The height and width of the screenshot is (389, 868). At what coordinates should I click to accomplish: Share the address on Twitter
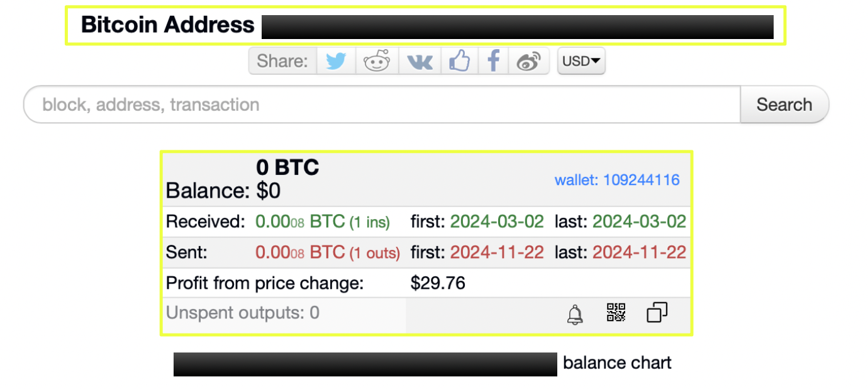(336, 61)
